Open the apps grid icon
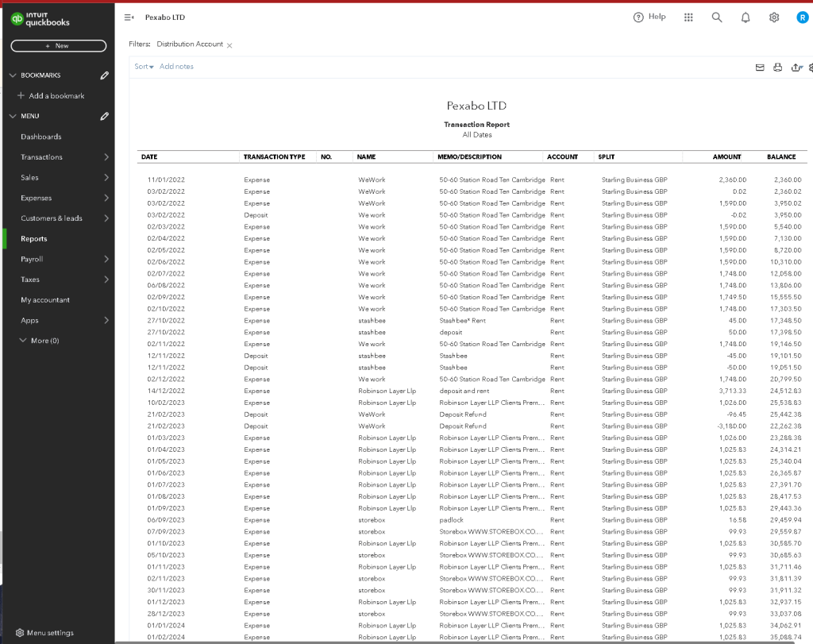Screen dimensions: 813x644 click(688, 17)
